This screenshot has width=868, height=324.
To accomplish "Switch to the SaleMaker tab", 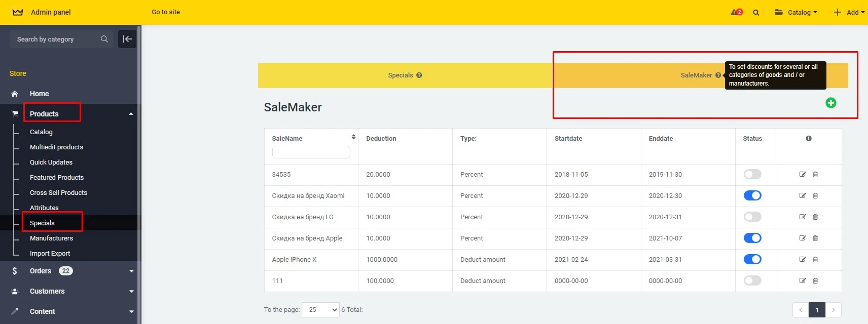I will 700,75.
